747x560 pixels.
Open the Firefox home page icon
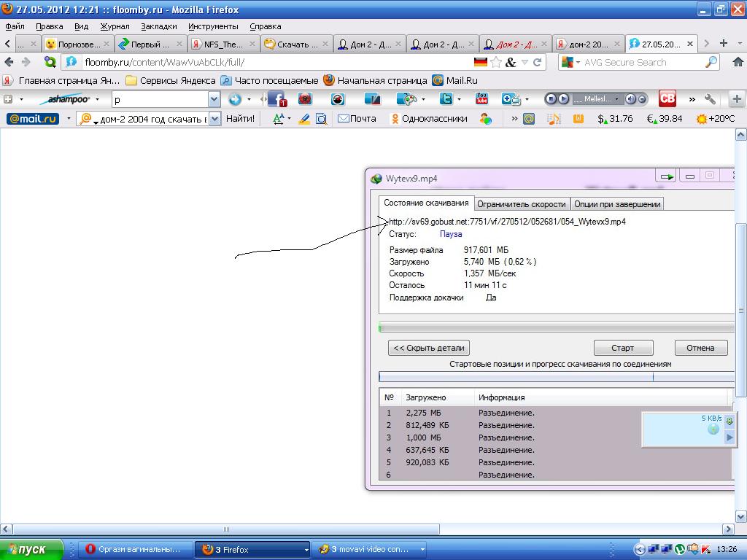(x=738, y=62)
